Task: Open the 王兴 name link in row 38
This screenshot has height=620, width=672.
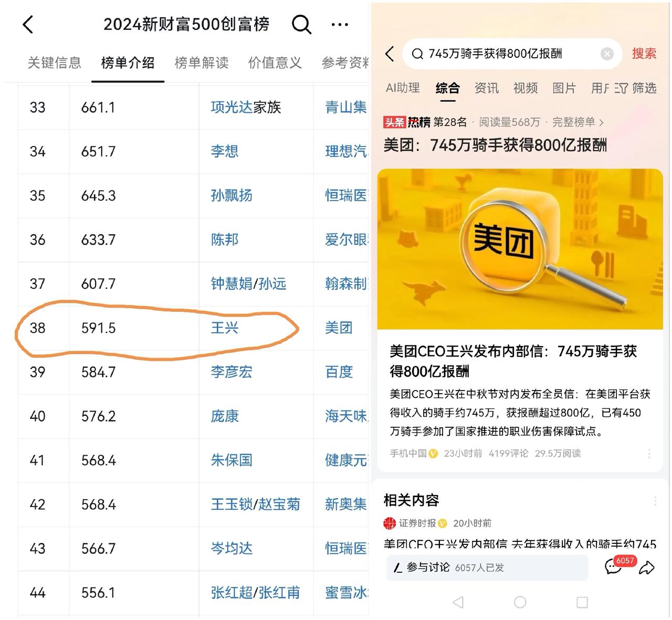Action: pyautogui.click(x=225, y=328)
